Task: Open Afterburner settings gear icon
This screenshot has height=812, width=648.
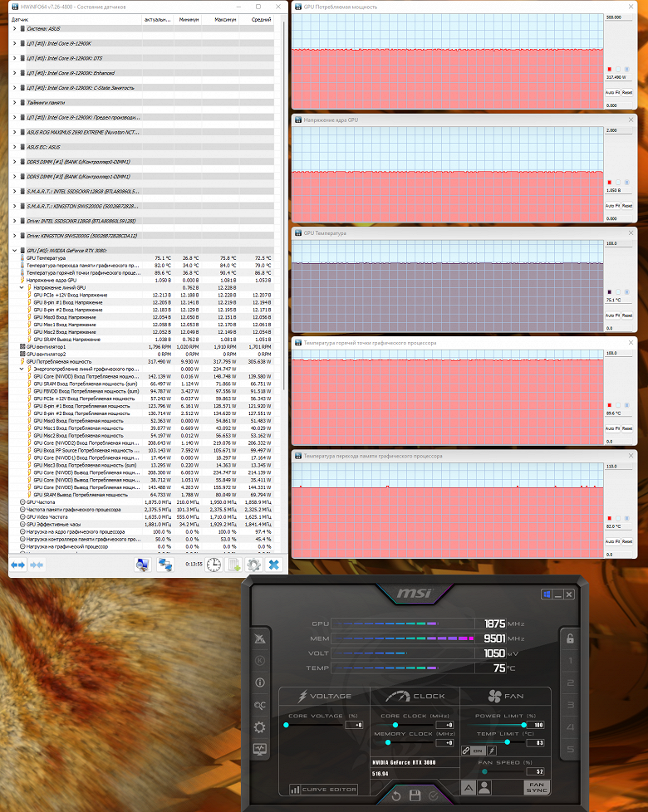Action: point(260,727)
